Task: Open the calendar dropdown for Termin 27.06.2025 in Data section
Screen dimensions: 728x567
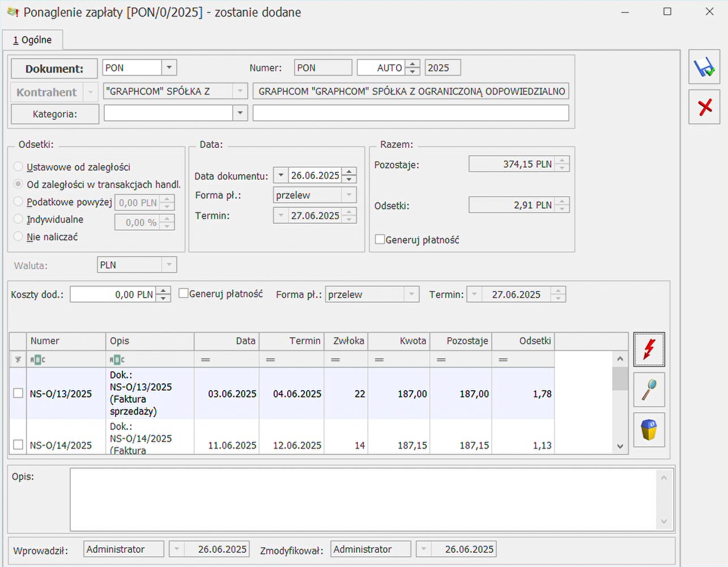Action: tap(281, 215)
